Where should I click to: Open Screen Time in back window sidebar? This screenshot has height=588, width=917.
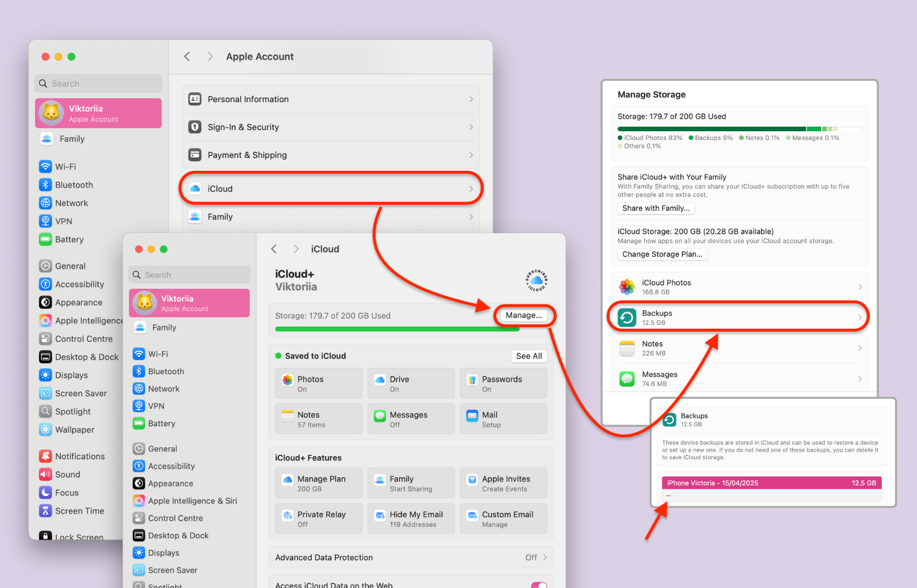point(71,511)
